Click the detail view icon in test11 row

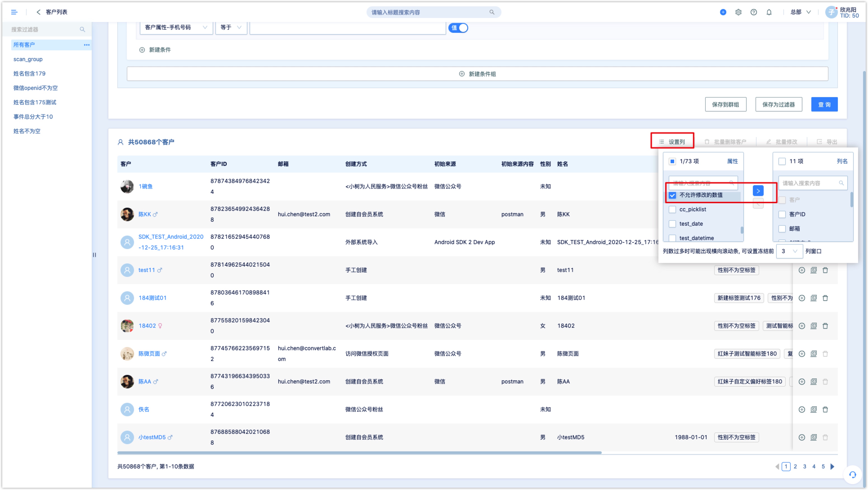pyautogui.click(x=813, y=270)
